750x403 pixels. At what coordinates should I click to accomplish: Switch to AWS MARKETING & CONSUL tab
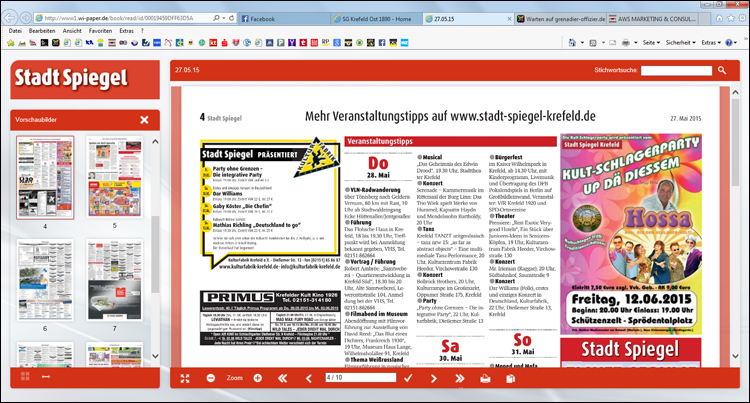(x=652, y=19)
